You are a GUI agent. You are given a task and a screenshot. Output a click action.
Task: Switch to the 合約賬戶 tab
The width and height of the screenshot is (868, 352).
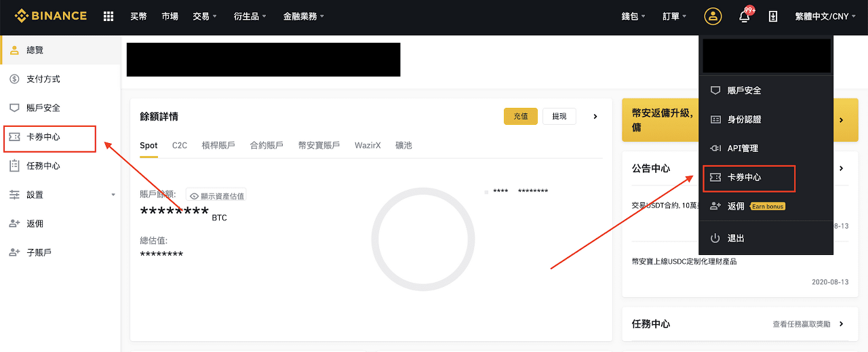(267, 145)
